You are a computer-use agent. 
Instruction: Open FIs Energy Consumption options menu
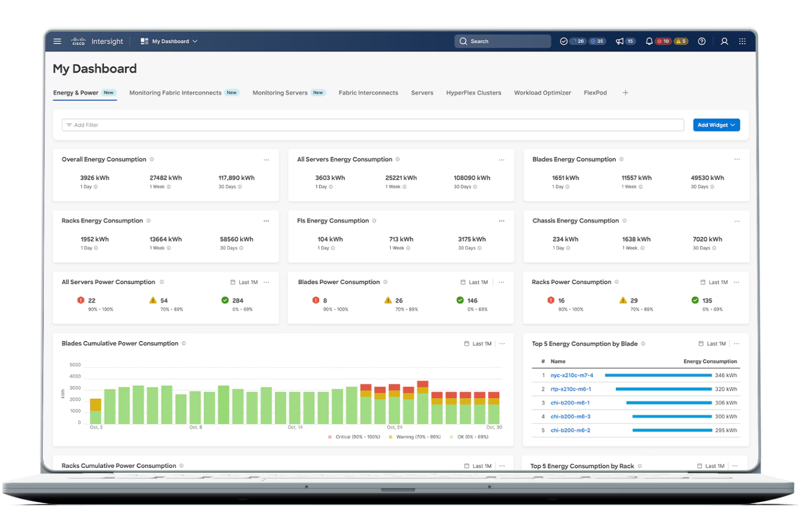click(x=501, y=221)
